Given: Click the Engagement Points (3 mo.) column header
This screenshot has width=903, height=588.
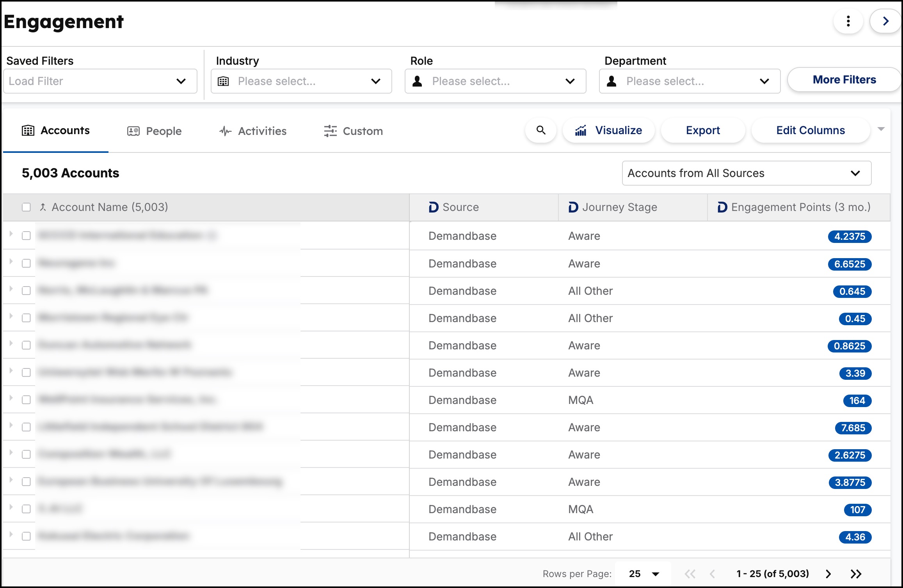Looking at the screenshot, I should click(799, 207).
